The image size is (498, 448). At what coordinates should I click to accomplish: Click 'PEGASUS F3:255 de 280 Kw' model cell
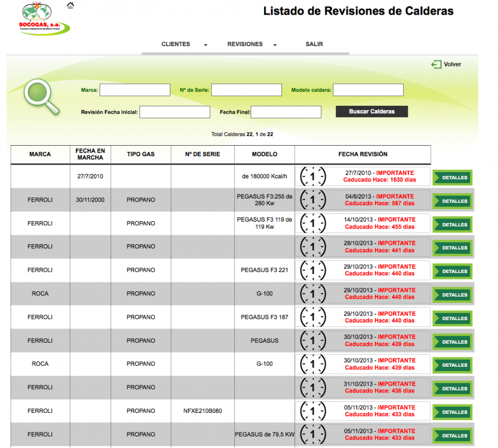tap(265, 200)
